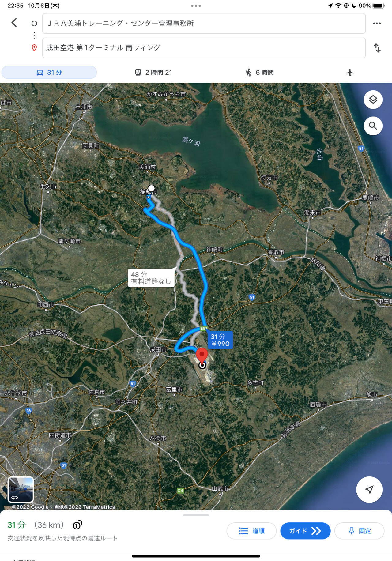The width and height of the screenshot is (392, 561).
Task: Switch to transit mode 2 時間 21
Action: click(154, 73)
